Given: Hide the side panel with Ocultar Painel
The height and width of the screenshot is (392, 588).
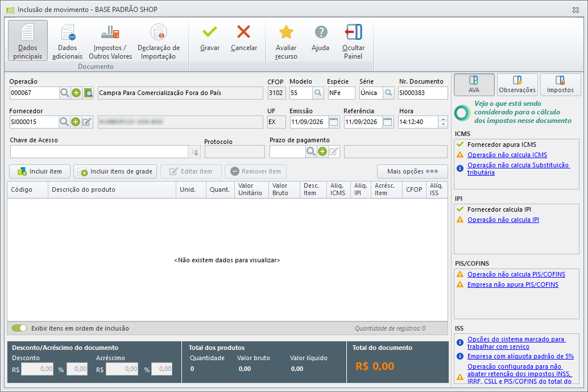Looking at the screenshot, I should coord(353,40).
